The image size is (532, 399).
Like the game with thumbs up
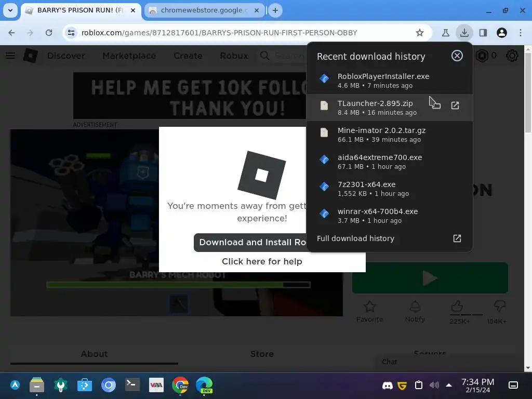(457, 306)
